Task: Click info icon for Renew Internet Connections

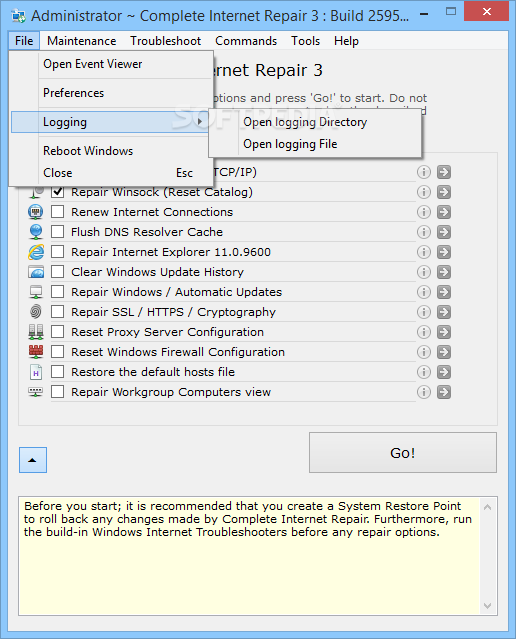Action: tap(423, 212)
